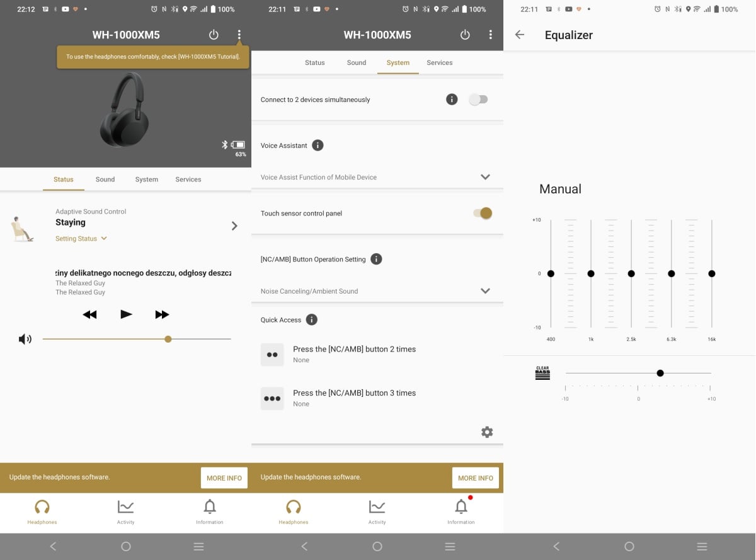Screen dimensions: 756x560
Task: Expand the Setting Status dropdown
Action: (x=81, y=239)
